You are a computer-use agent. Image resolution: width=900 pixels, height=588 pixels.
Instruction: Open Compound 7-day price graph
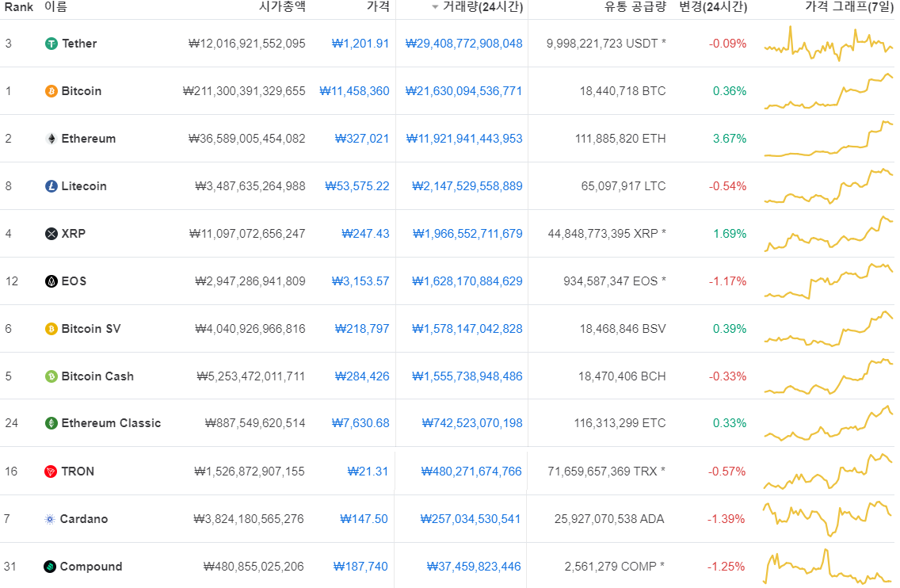click(827, 566)
